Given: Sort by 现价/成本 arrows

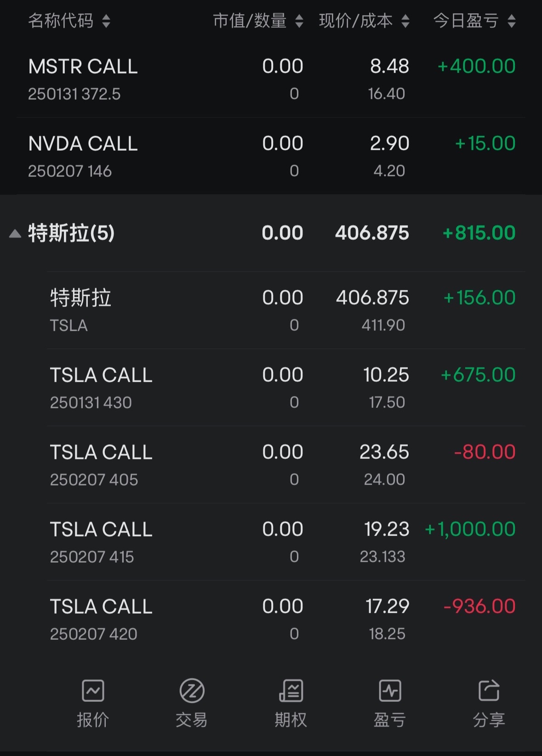Looking at the screenshot, I should [405, 21].
